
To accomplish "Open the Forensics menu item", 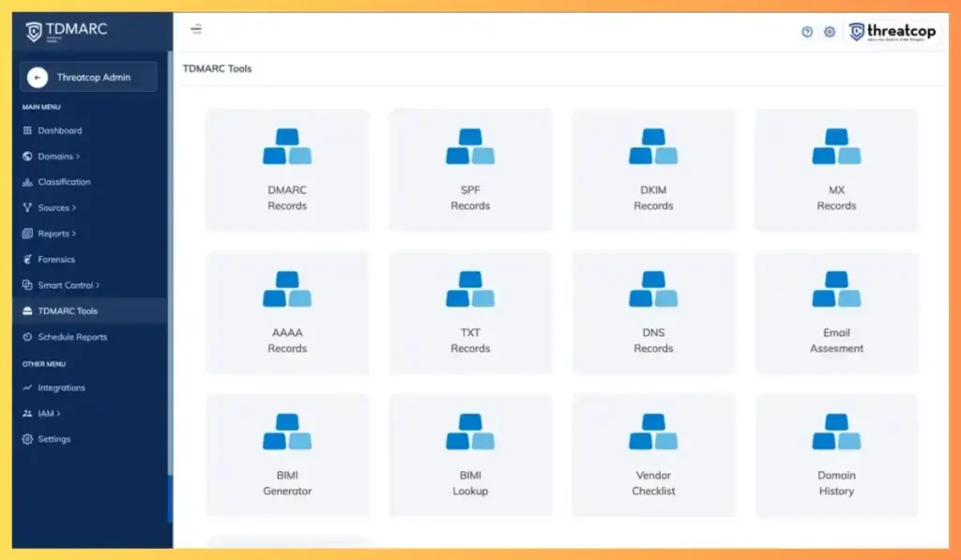I will pos(56,259).
